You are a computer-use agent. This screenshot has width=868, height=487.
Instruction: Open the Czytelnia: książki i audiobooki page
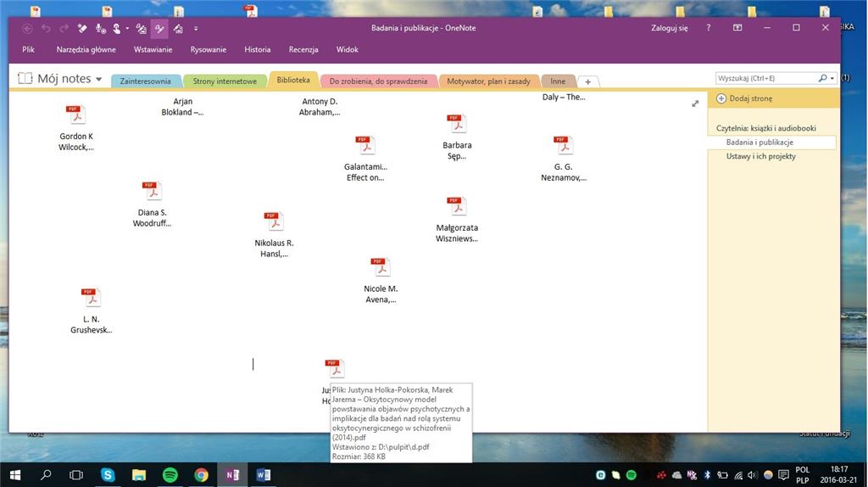coord(765,128)
